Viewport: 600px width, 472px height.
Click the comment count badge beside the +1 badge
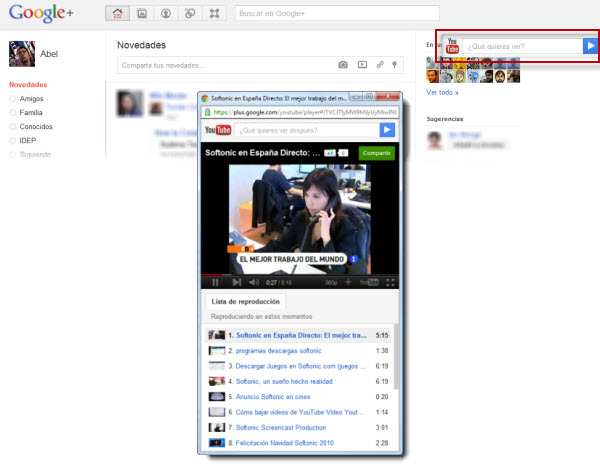tap(343, 153)
